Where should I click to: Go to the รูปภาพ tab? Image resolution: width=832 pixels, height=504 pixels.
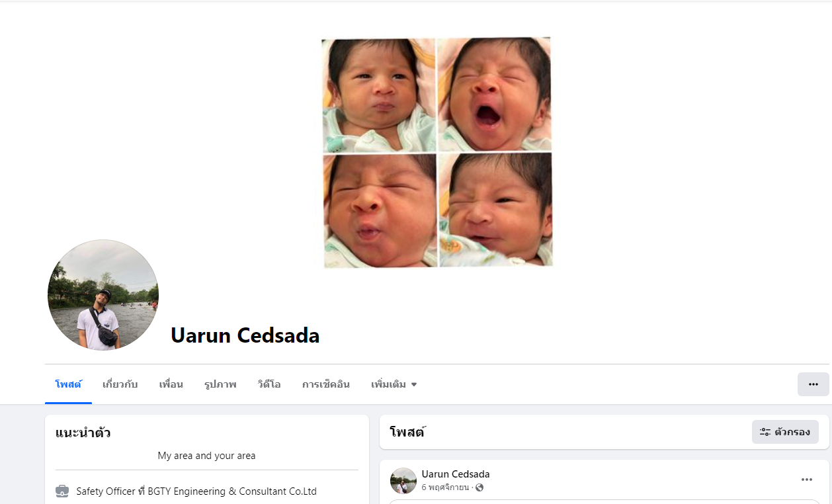[220, 384]
